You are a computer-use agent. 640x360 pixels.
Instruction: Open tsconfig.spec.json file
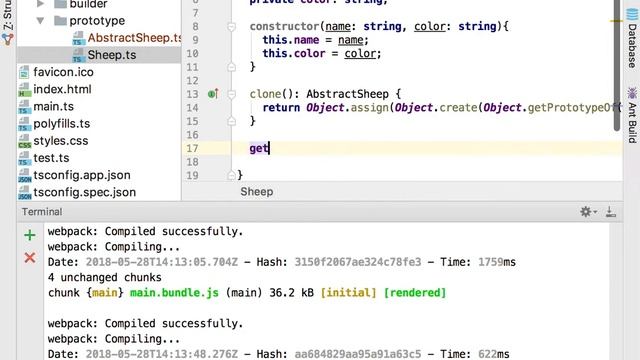[x=84, y=192]
